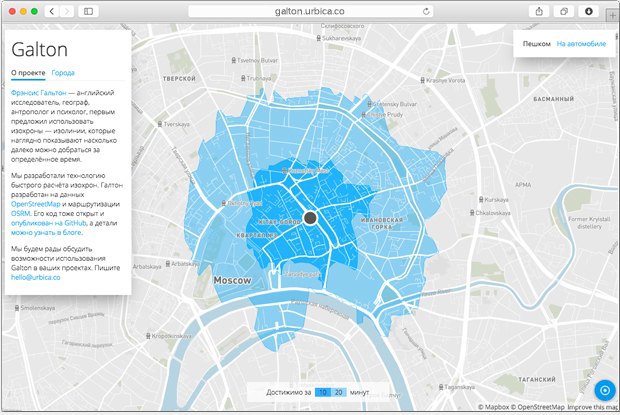Open the Downloads icon

click(589, 11)
